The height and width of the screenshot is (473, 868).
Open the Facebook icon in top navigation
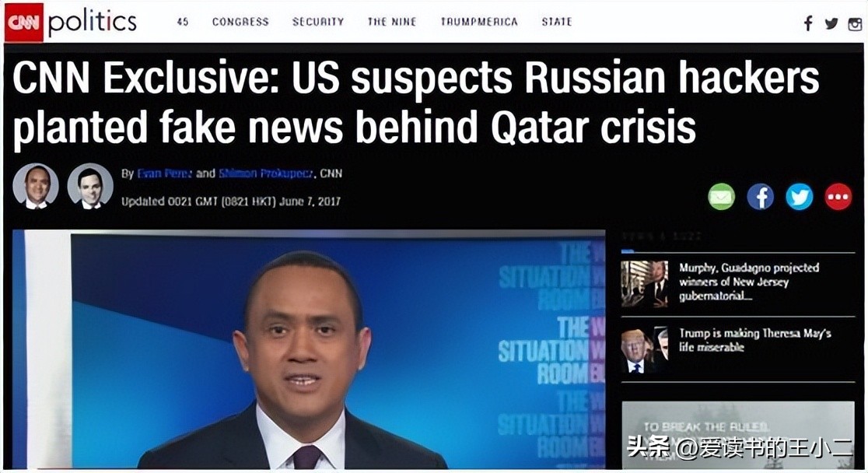pos(808,23)
